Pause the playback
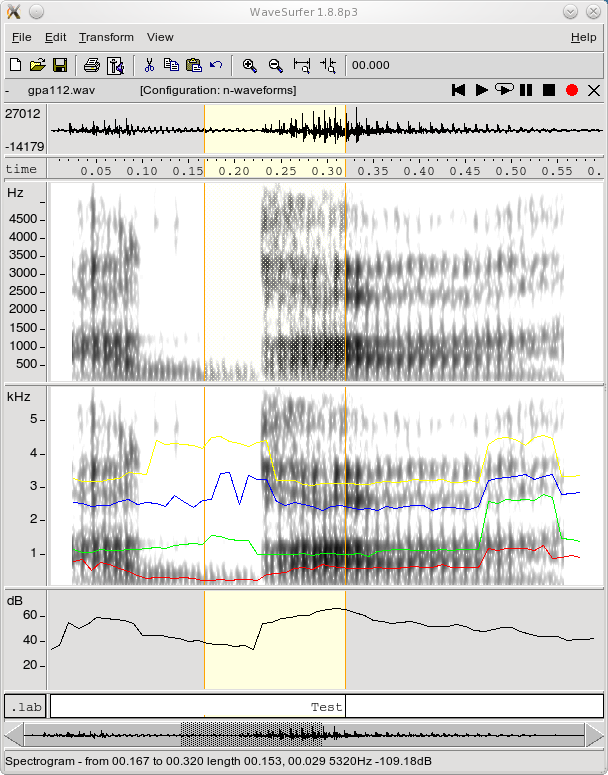Screen dimensions: 608x775 526,90
